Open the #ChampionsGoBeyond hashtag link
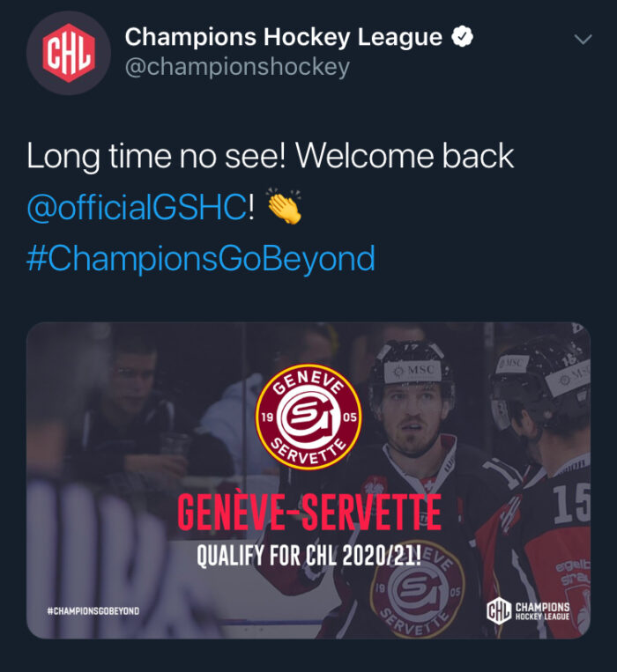617x672 pixels. [x=201, y=259]
